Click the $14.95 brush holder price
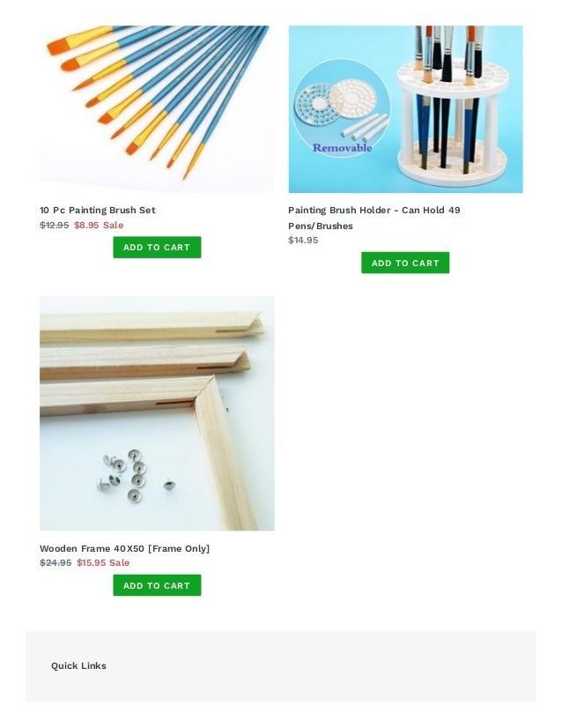 [303, 240]
